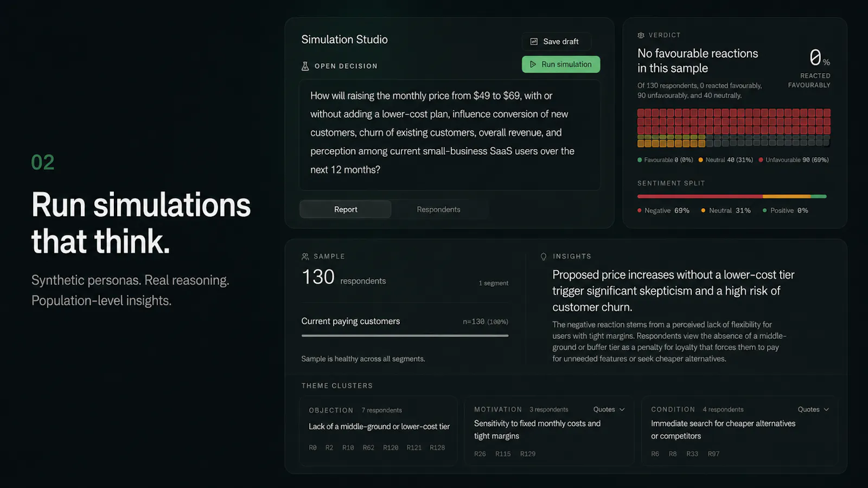Image resolution: width=868 pixels, height=488 pixels.
Task: Click the lightbulb icon beside Insights
Action: 544,256
